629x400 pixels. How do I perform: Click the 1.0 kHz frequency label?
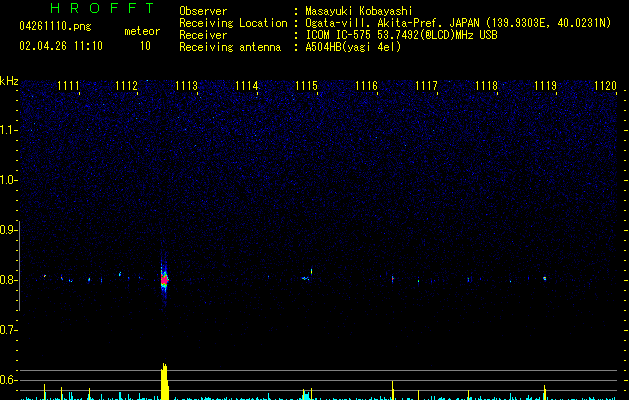click(7, 180)
